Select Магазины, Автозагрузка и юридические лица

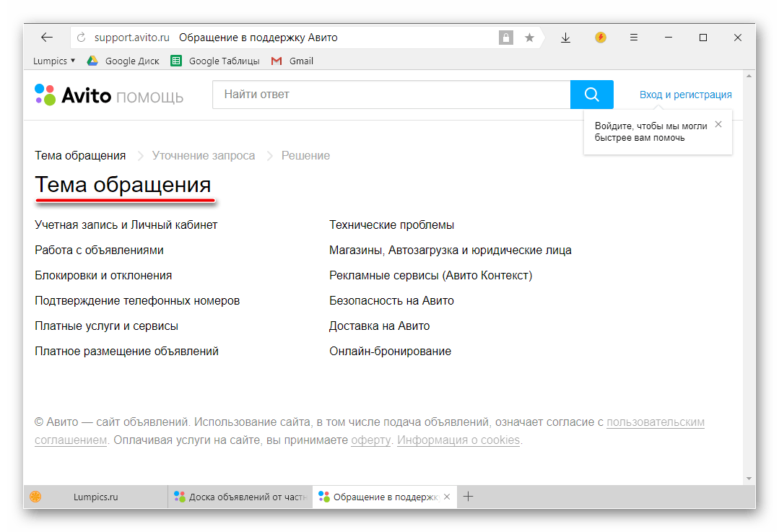[450, 250]
